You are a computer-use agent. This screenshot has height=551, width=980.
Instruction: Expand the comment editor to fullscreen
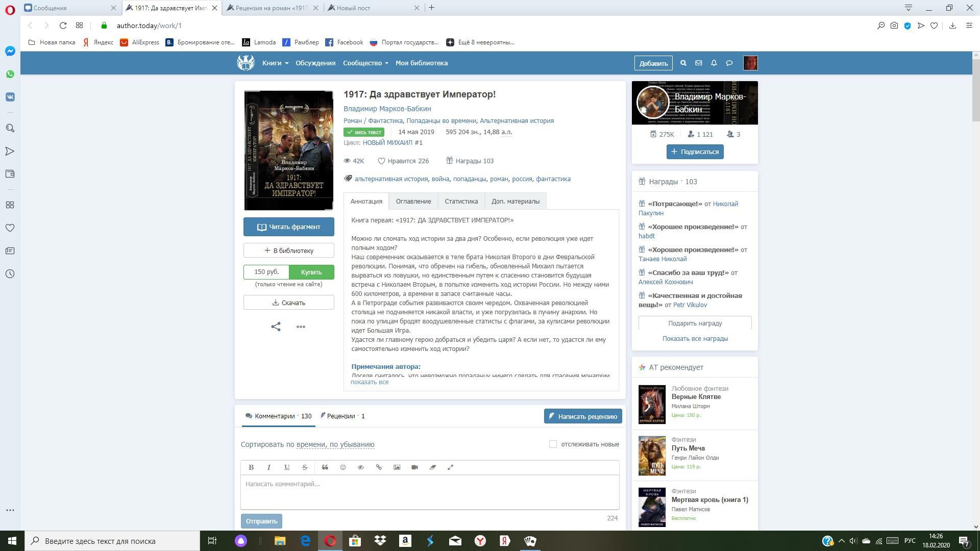coord(450,467)
